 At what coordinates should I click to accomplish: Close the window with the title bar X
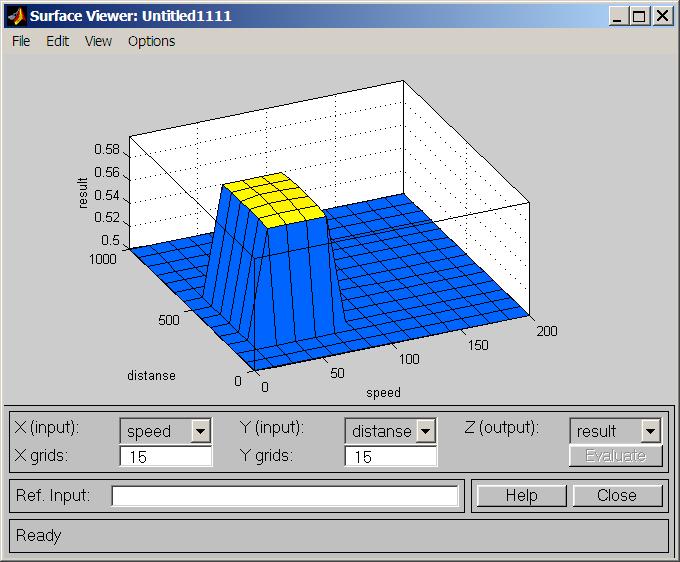tap(662, 16)
